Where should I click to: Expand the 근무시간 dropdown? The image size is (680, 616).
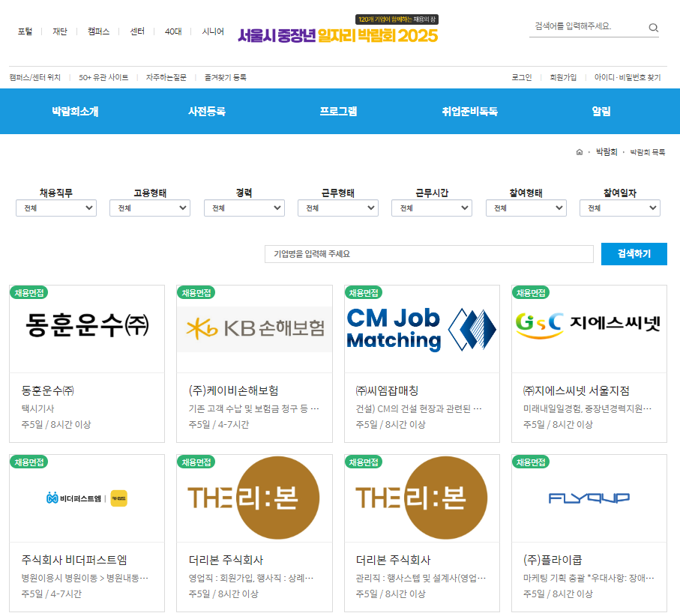(x=432, y=208)
